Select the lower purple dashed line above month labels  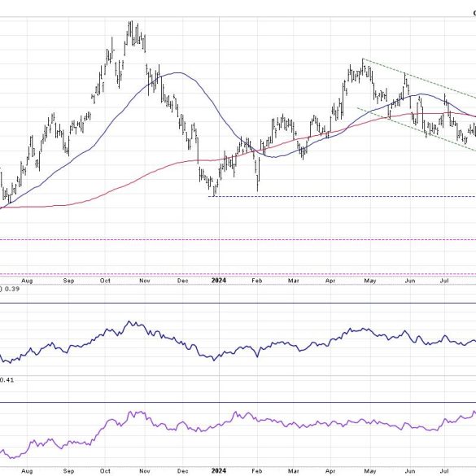pos(238,274)
